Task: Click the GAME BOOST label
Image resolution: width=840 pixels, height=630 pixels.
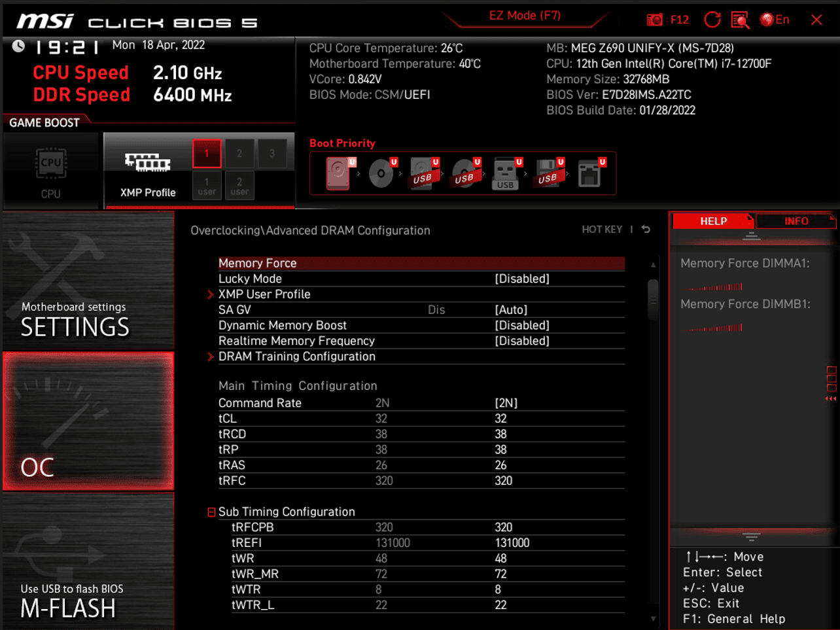Action: tap(44, 122)
